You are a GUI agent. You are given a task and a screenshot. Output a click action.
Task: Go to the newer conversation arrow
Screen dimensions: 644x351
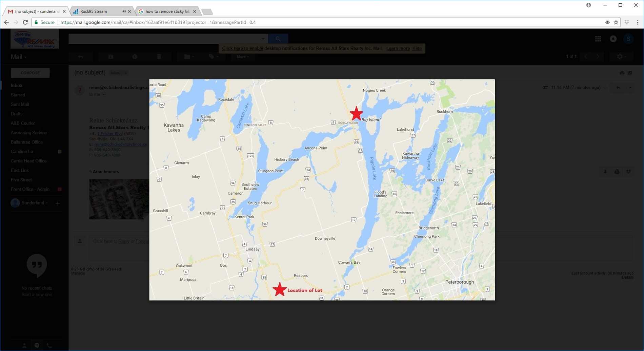pos(586,57)
